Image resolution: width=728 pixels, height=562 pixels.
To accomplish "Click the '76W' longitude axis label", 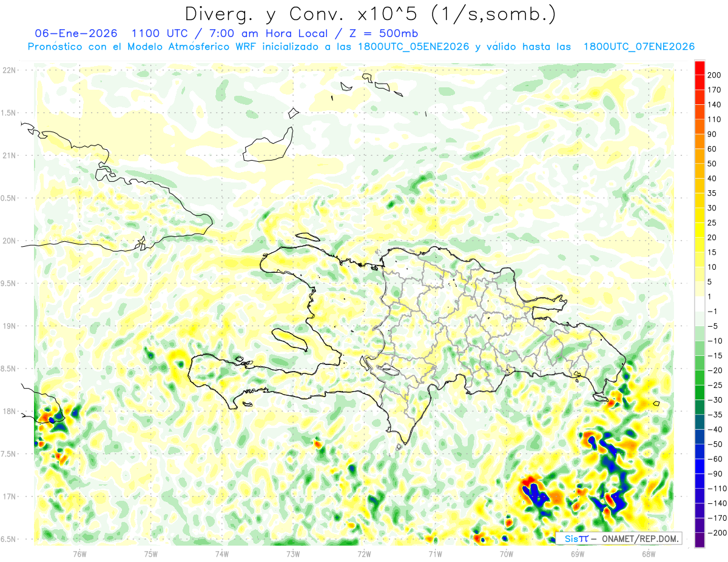I will point(79,554).
